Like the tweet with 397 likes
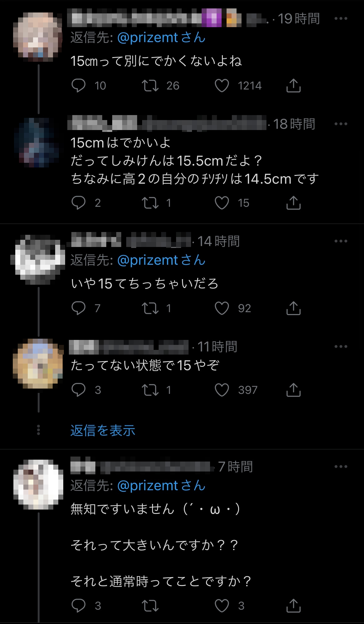 [x=222, y=390]
